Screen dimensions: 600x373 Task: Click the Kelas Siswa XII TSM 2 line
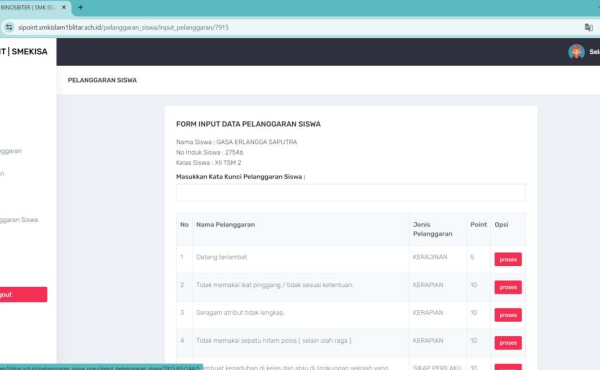click(x=209, y=163)
